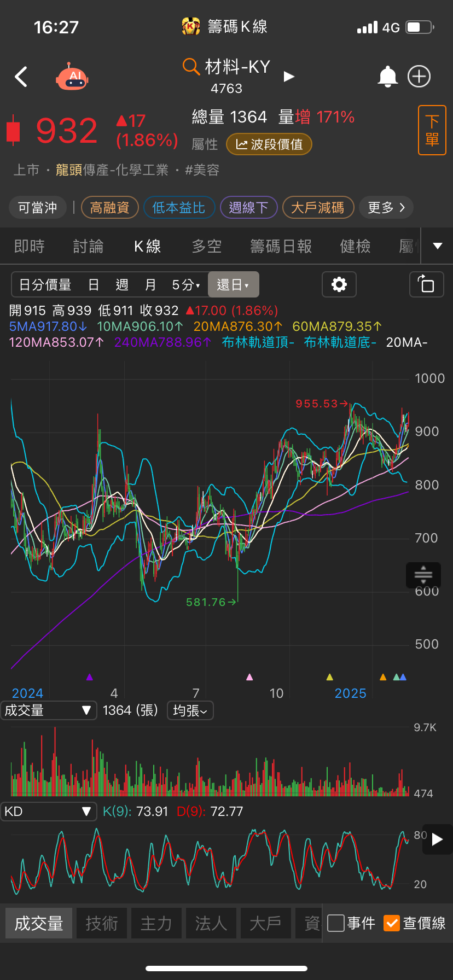This screenshot has height=980, width=453.
Task: Open chart settings gear icon
Action: pyautogui.click(x=339, y=284)
